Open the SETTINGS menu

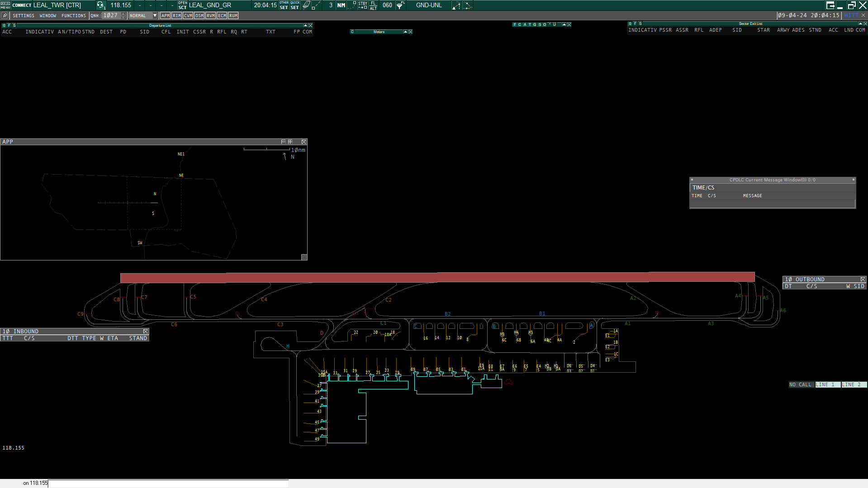[24, 15]
